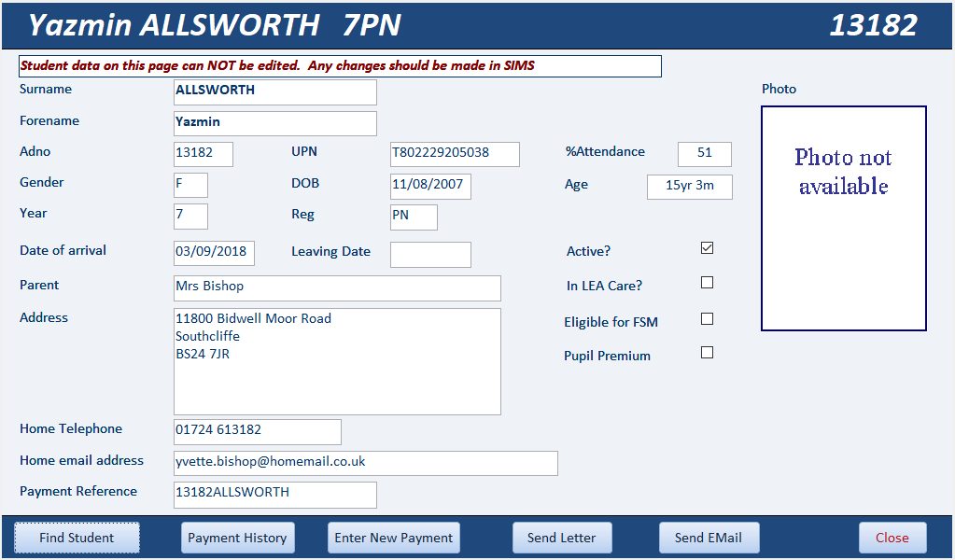Click the student photo placeholder box
This screenshot has height=560, width=955.
point(844,218)
